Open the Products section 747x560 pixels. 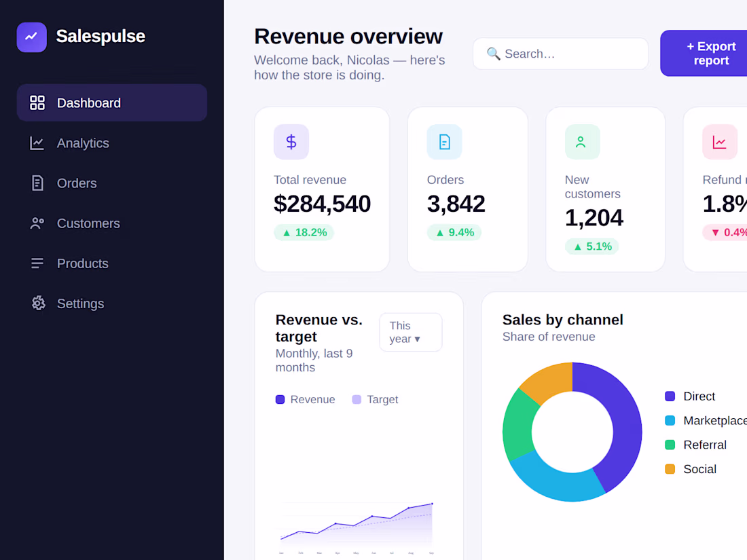(x=112, y=263)
